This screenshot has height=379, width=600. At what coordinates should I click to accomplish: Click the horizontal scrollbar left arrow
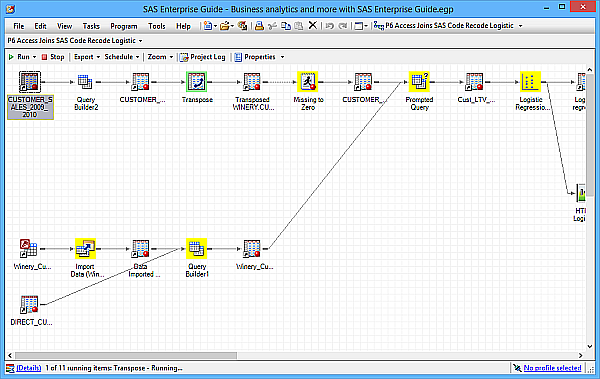click(x=10, y=355)
